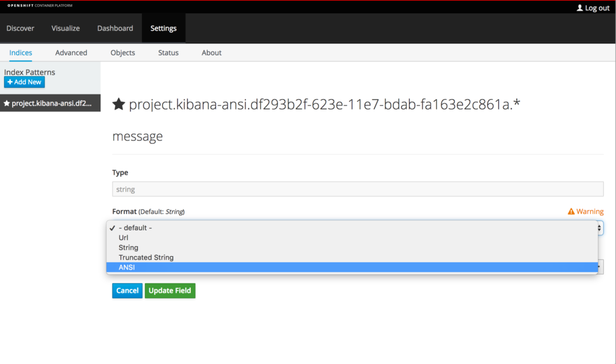
Task: Click the OpenShift Container Platform logo
Action: pyautogui.click(x=40, y=5)
